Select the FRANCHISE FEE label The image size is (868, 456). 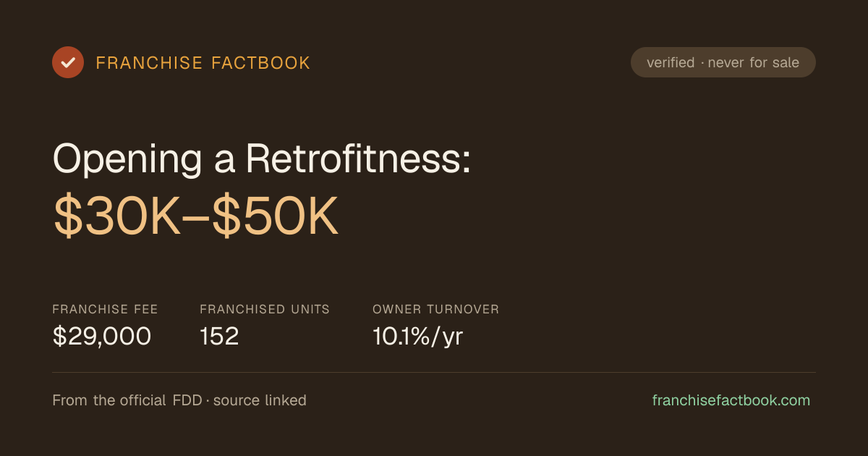click(105, 309)
